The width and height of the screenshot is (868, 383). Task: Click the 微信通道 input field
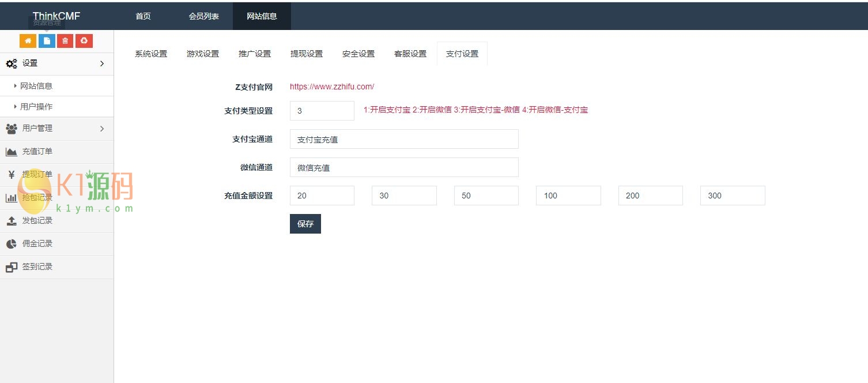coord(404,167)
